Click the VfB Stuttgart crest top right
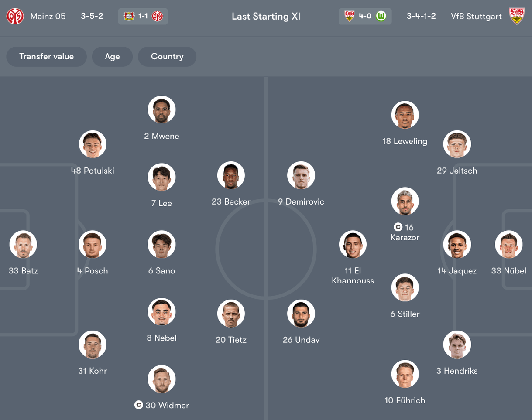 pyautogui.click(x=517, y=16)
